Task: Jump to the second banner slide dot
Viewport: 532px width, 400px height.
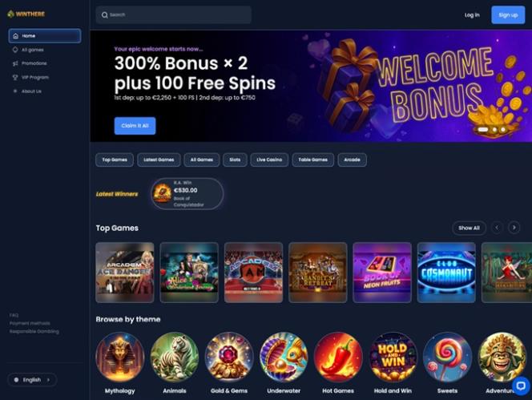Action: [x=494, y=129]
